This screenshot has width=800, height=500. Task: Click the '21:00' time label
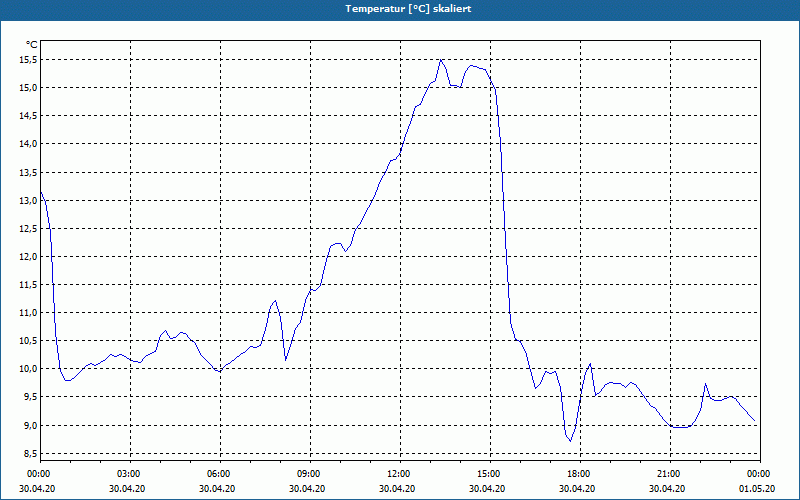click(x=666, y=474)
